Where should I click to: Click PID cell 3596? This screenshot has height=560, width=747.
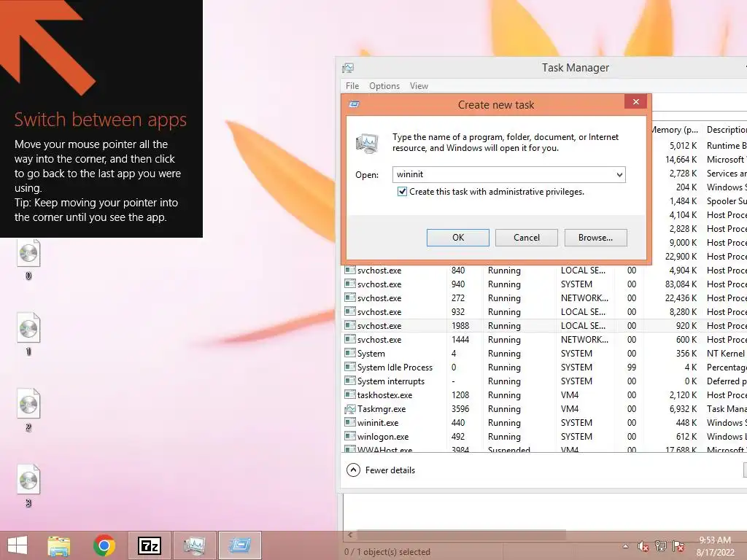[x=460, y=409]
